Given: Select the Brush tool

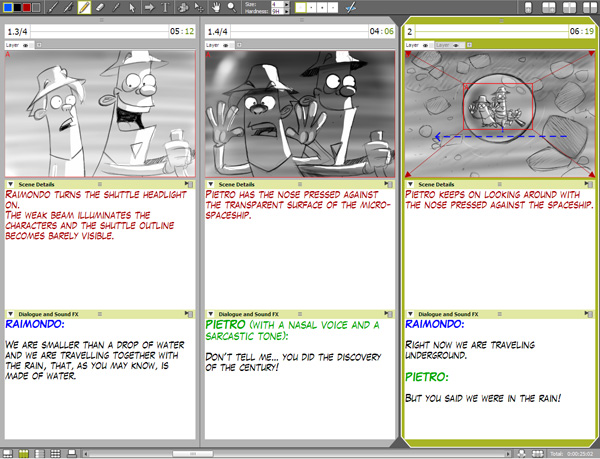Looking at the screenshot, I should point(54,7).
